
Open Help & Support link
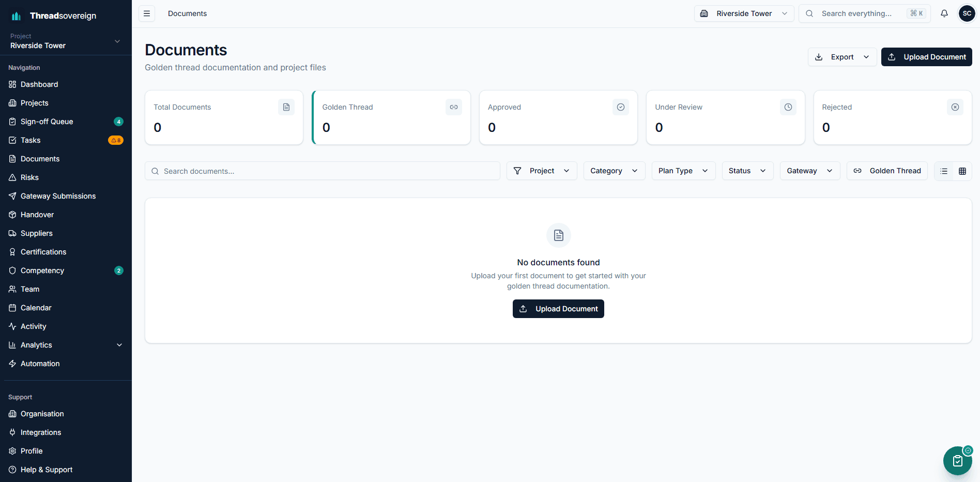tap(66, 470)
